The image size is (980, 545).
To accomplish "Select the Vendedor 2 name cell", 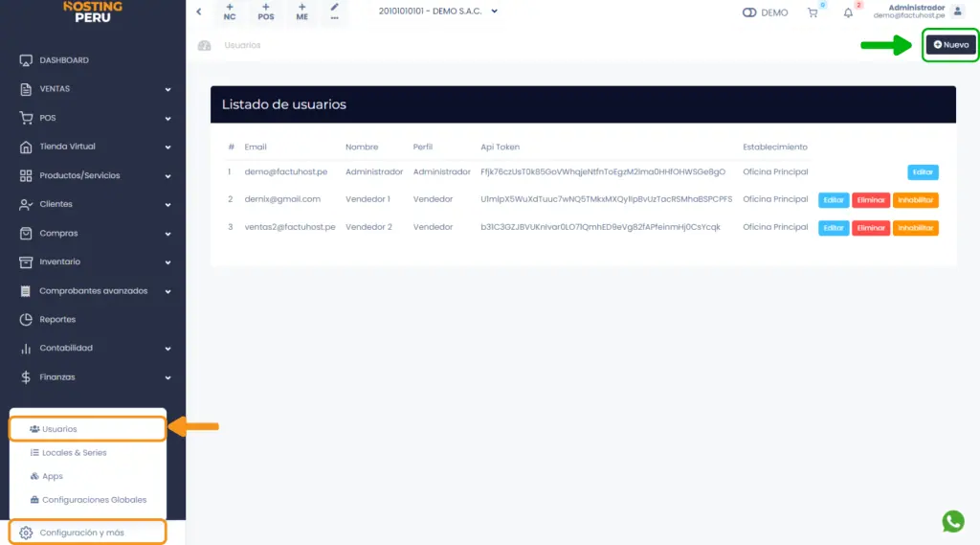I will (x=368, y=227).
